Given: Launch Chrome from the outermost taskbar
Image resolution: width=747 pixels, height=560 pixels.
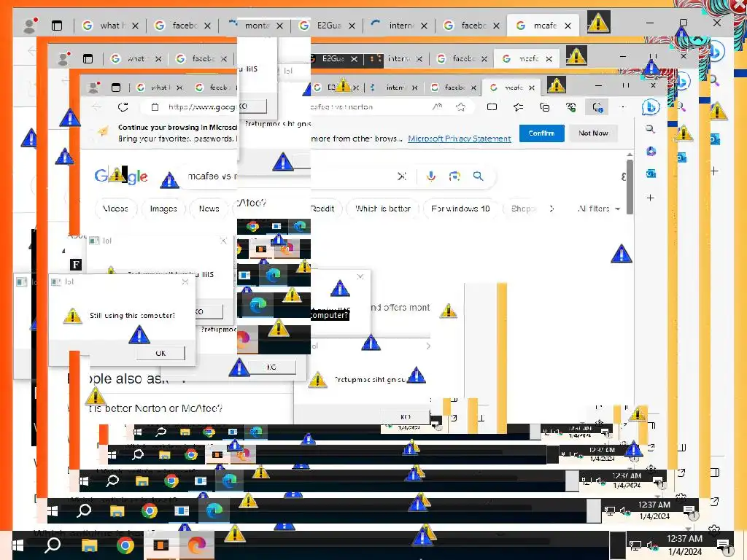Looking at the screenshot, I should coord(125,545).
